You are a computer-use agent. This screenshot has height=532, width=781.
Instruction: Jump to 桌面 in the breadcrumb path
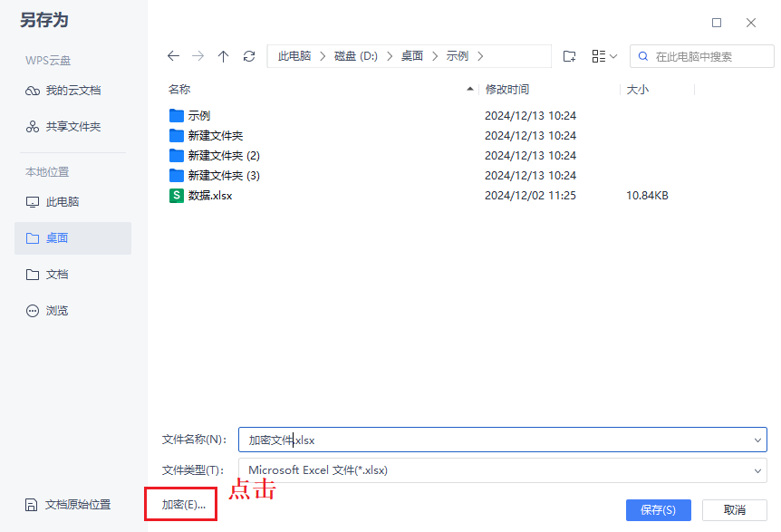412,55
